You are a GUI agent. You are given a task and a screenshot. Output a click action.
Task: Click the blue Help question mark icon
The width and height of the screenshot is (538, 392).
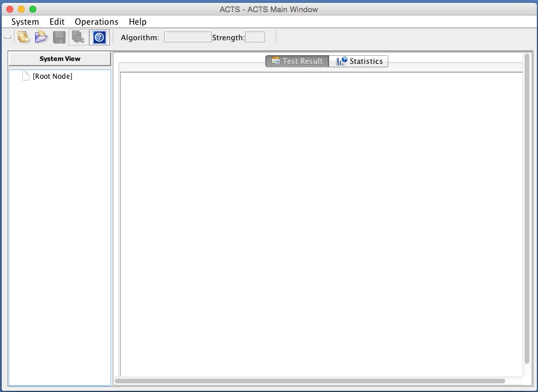[100, 37]
